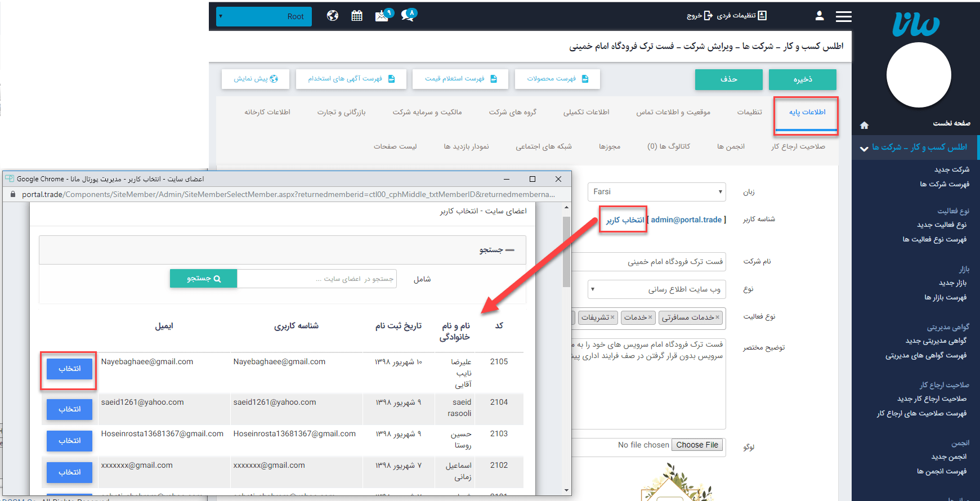Switch to گروه های شرکت tab
The height and width of the screenshot is (501, 980).
coord(513,113)
